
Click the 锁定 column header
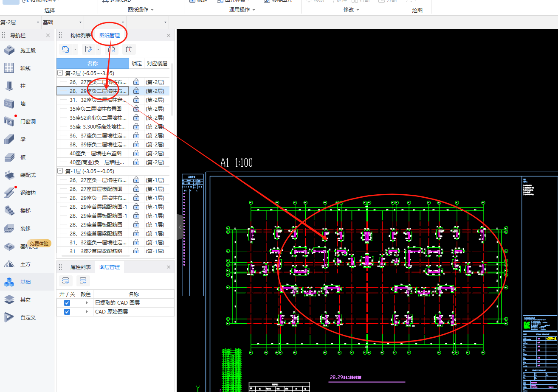tap(137, 64)
